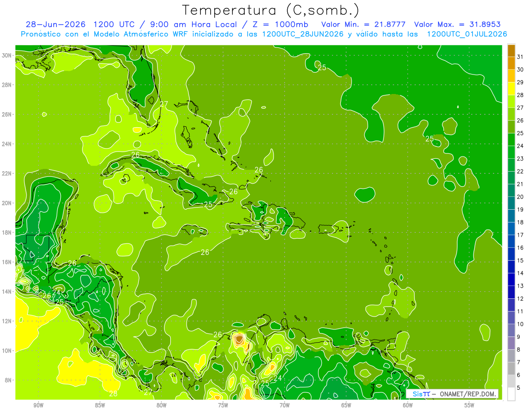Viewport: 532px width, 411px height.
Task: Select the 18N latitude label
Action: point(7,232)
